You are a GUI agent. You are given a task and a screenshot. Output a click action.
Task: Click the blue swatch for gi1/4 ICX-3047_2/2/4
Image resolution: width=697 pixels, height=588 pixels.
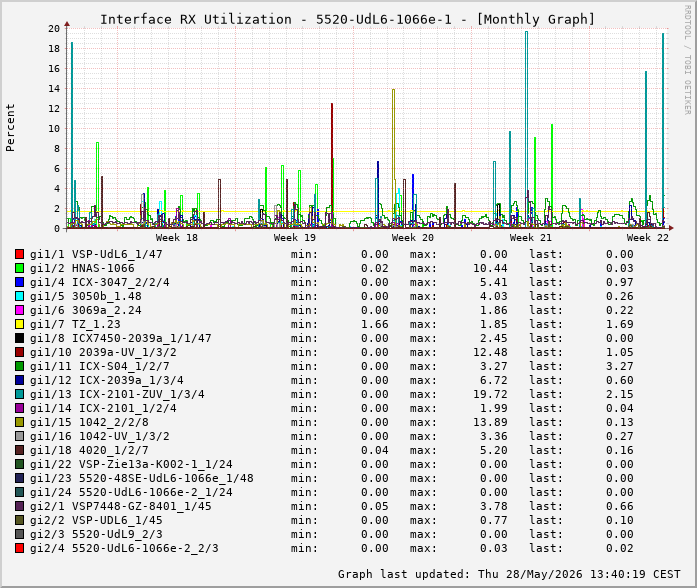[x=19, y=282]
